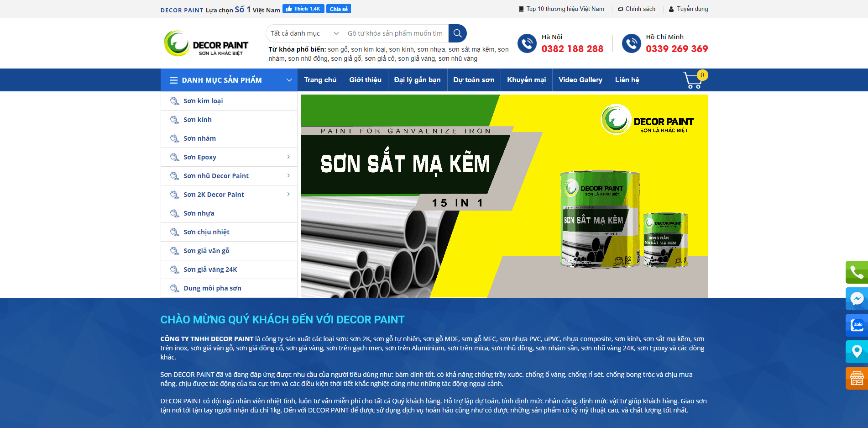Click the icon next to Sơn giả vân gỗ
Image resolution: width=868 pixels, height=428 pixels.
[x=174, y=251]
